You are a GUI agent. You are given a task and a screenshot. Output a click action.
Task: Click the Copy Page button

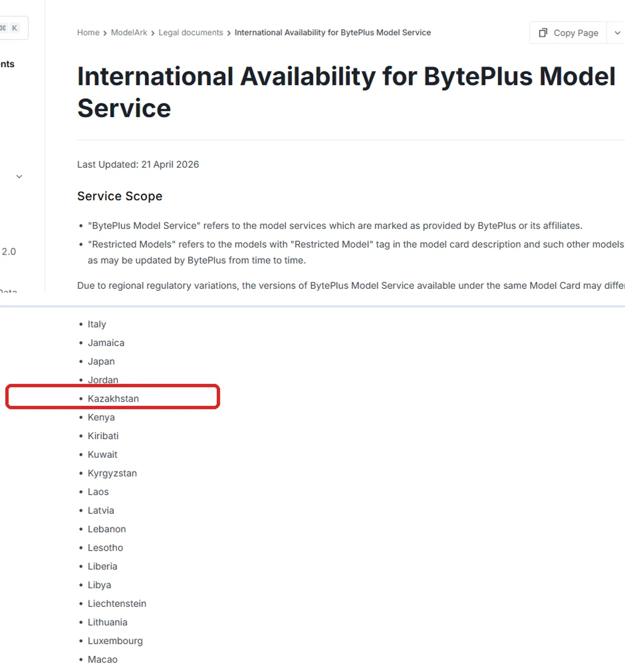[568, 33]
